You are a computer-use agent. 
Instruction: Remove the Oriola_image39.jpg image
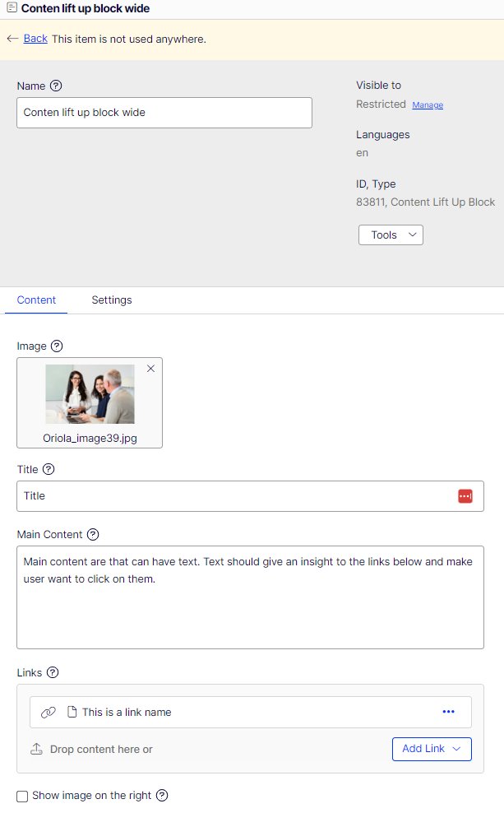pos(150,369)
